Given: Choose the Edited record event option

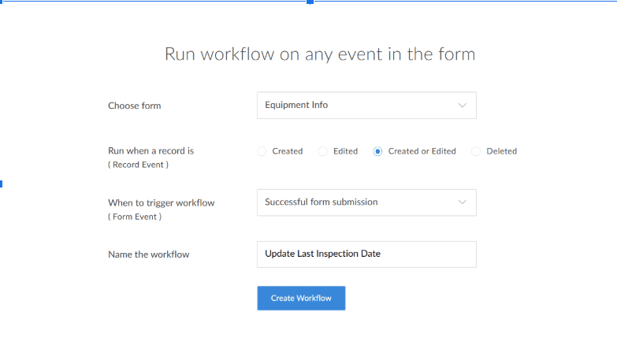Looking at the screenshot, I should 323,151.
